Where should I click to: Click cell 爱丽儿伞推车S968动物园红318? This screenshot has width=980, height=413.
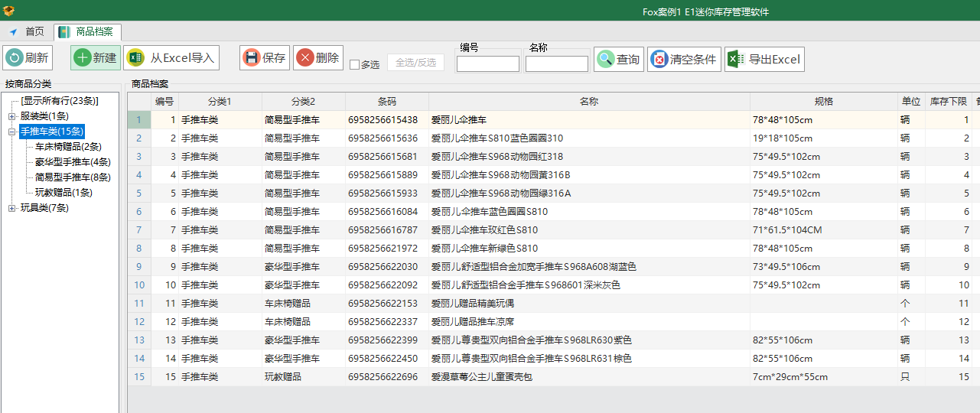coord(589,157)
